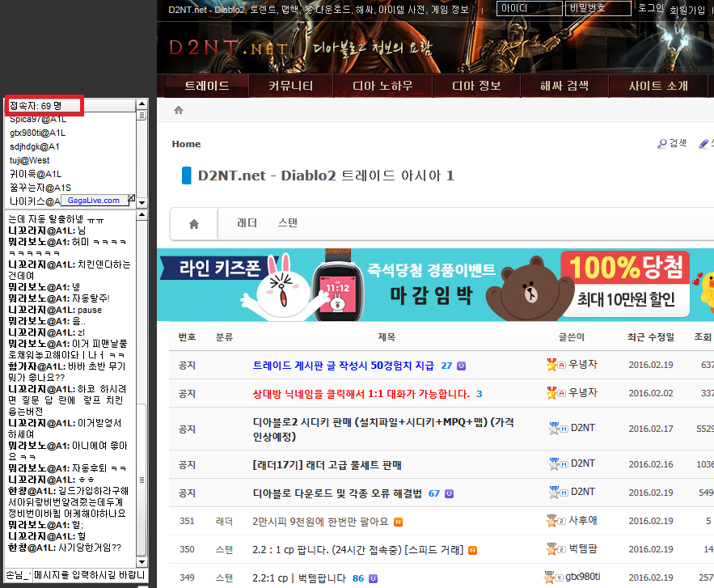This screenshot has width=714, height=588.
Task: Open the 디아 노하우 menu
Action: click(382, 86)
